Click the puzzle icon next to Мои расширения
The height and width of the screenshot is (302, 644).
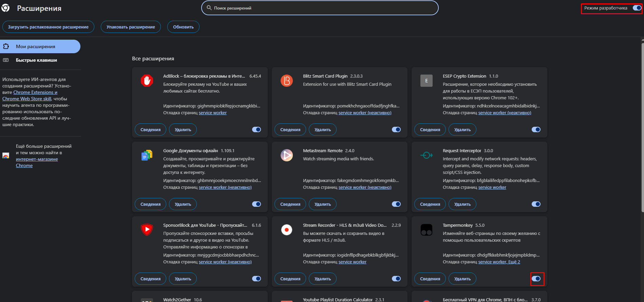coord(6,46)
